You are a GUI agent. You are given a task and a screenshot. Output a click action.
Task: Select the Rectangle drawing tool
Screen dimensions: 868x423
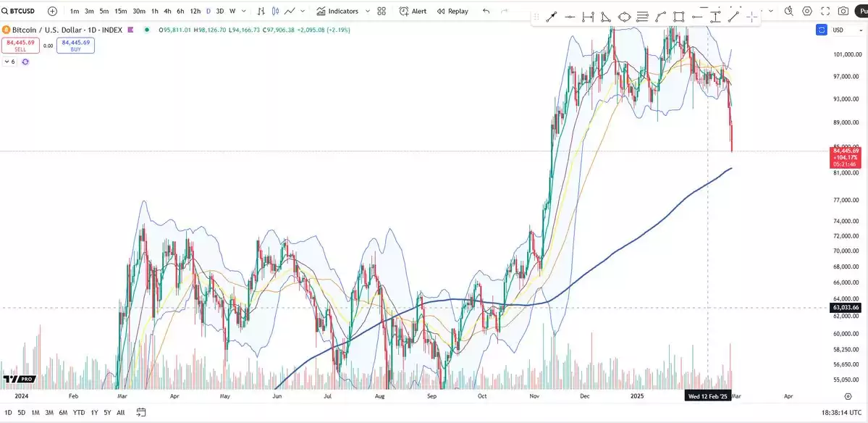coord(678,17)
